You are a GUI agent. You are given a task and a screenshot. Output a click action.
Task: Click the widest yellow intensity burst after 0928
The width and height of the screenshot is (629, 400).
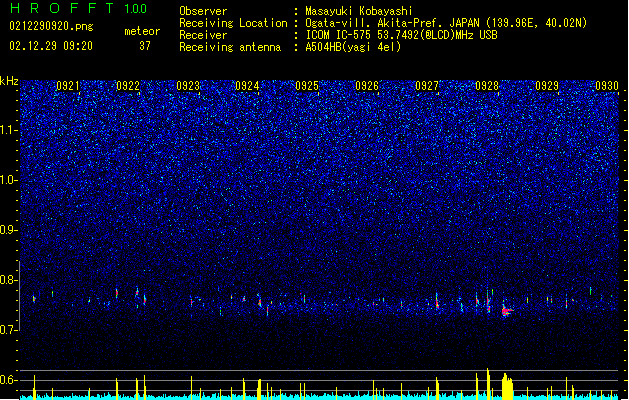click(507, 386)
